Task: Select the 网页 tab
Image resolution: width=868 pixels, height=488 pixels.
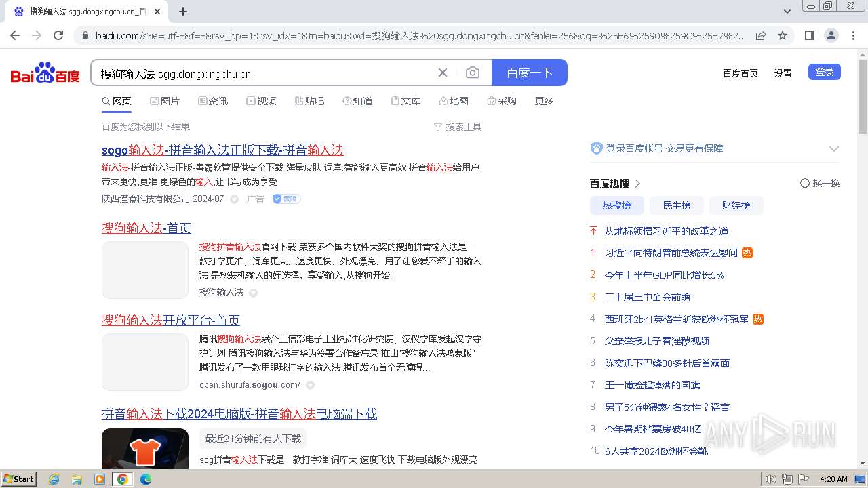Action: pos(117,101)
